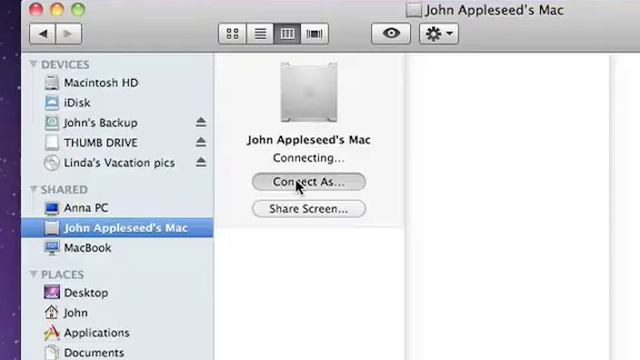This screenshot has height=360, width=640.
Task: Click the window title proxy icon
Action: [413, 10]
